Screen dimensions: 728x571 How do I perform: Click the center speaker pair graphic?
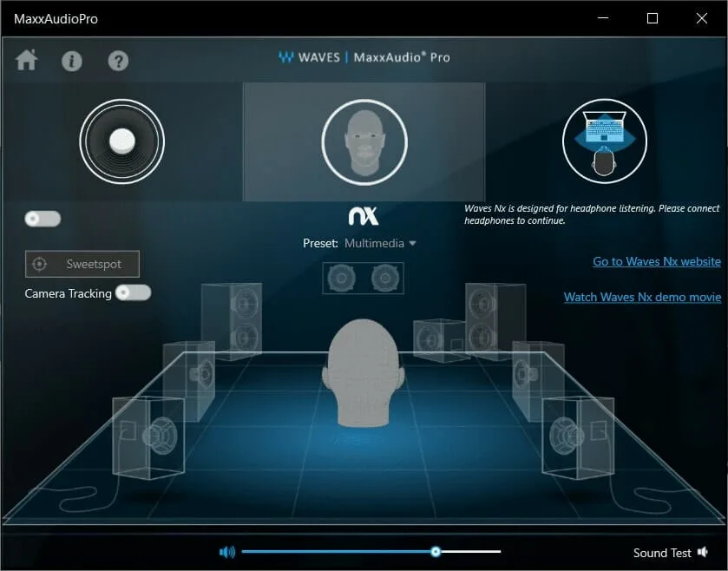(363, 278)
